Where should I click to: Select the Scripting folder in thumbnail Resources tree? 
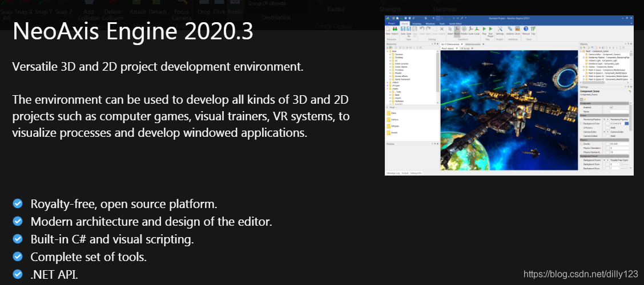point(397,58)
